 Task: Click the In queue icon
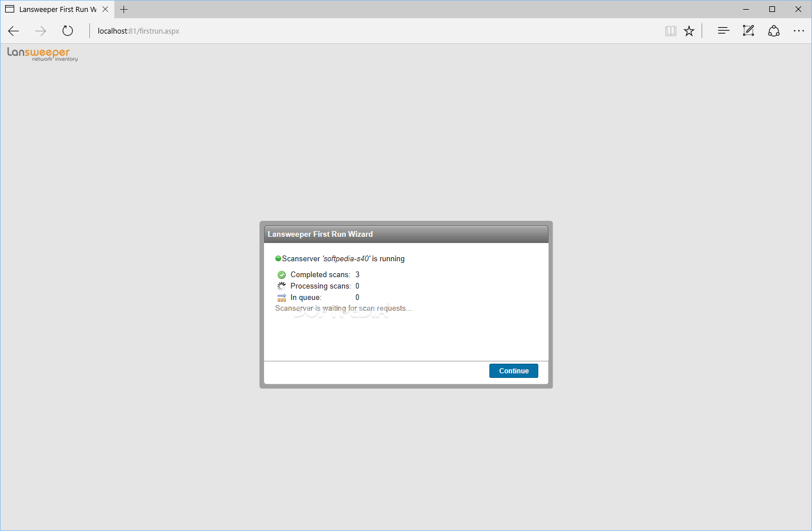coord(282,298)
